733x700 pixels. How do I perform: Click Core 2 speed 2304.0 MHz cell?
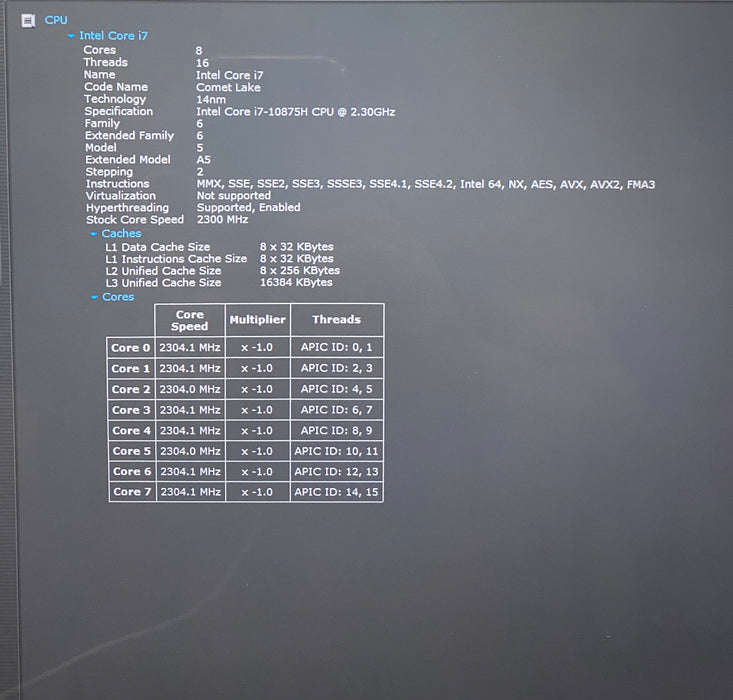pyautogui.click(x=190, y=389)
